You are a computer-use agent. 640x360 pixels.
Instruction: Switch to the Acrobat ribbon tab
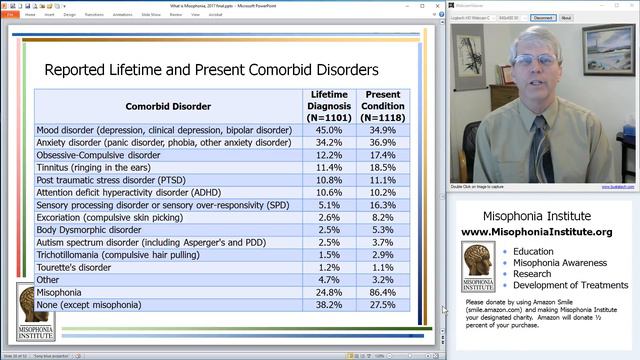click(216, 15)
